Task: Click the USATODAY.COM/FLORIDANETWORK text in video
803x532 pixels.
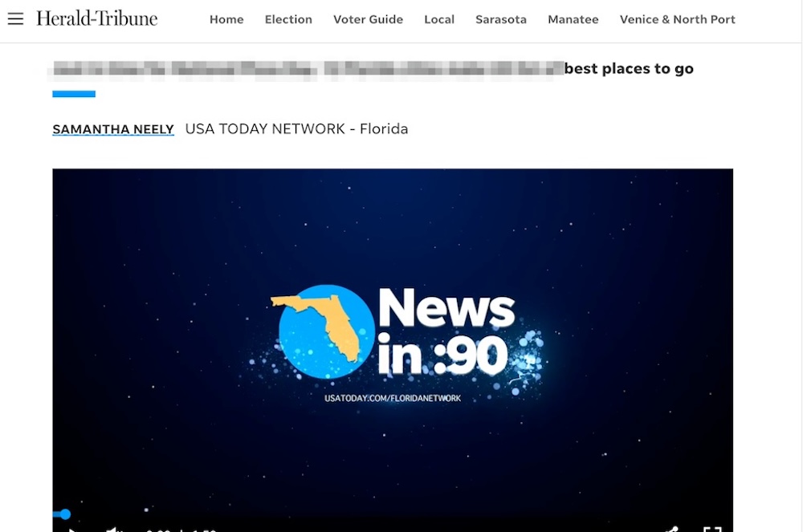Action: [x=393, y=398]
